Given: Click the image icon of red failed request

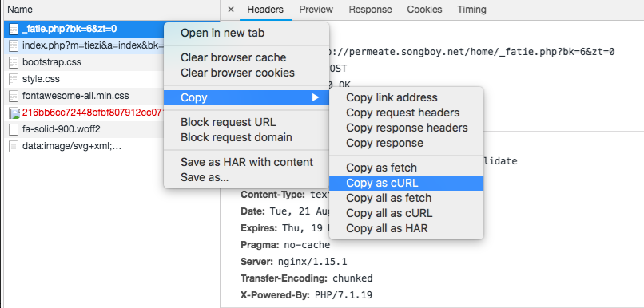Looking at the screenshot, I should click(x=14, y=113).
